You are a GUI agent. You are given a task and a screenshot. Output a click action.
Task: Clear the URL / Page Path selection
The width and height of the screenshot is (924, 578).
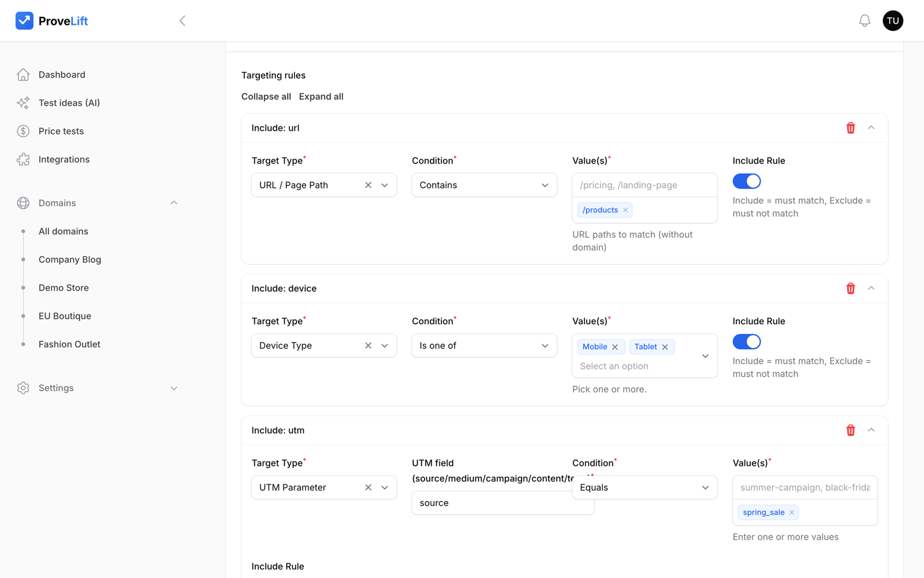click(x=368, y=185)
